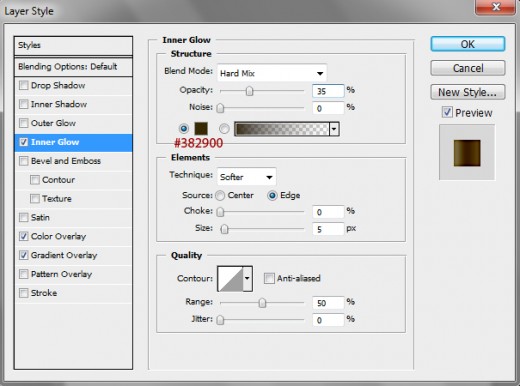Enable the Contour sub-option checkbox

[35, 180]
